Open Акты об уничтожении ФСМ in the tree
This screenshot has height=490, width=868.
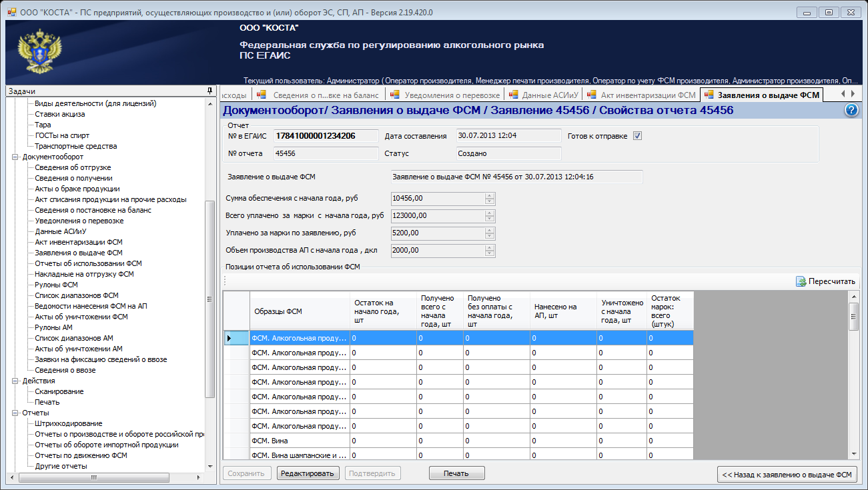coord(81,317)
